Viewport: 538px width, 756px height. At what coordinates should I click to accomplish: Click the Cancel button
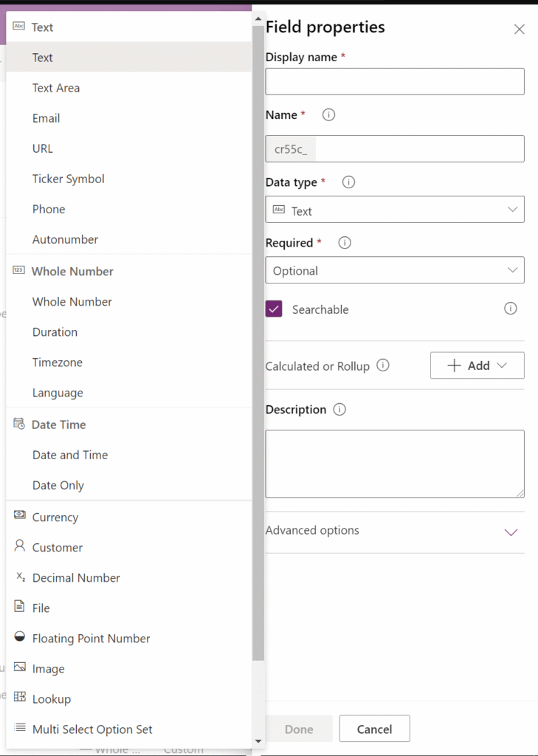pos(375,729)
